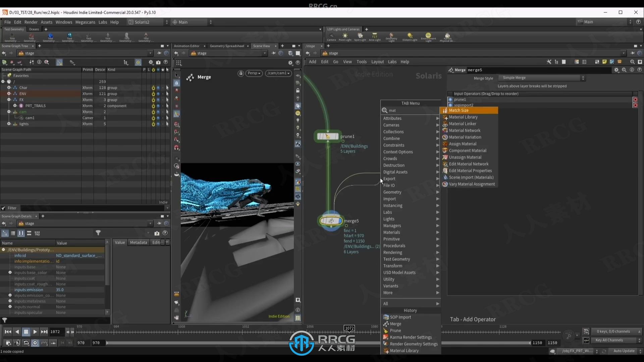This screenshot has width=644, height=362.
Task: Jump to last frame button
Action: 44,332
